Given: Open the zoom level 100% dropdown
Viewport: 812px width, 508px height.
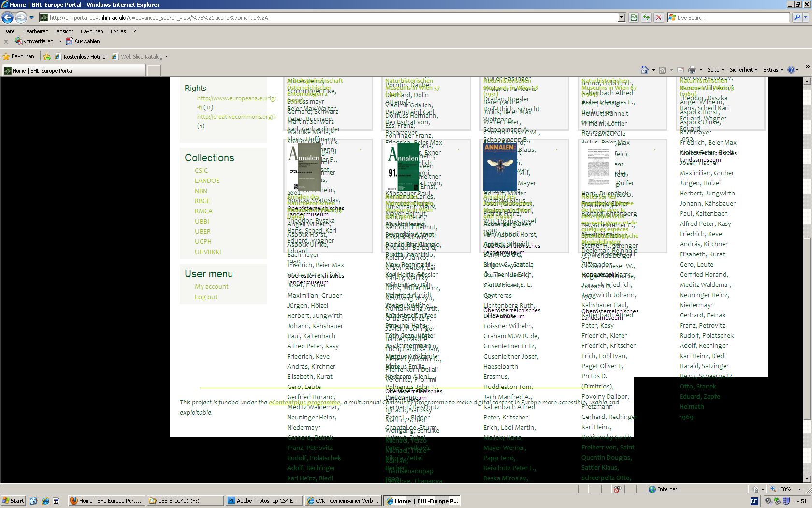Looking at the screenshot, I should 800,489.
